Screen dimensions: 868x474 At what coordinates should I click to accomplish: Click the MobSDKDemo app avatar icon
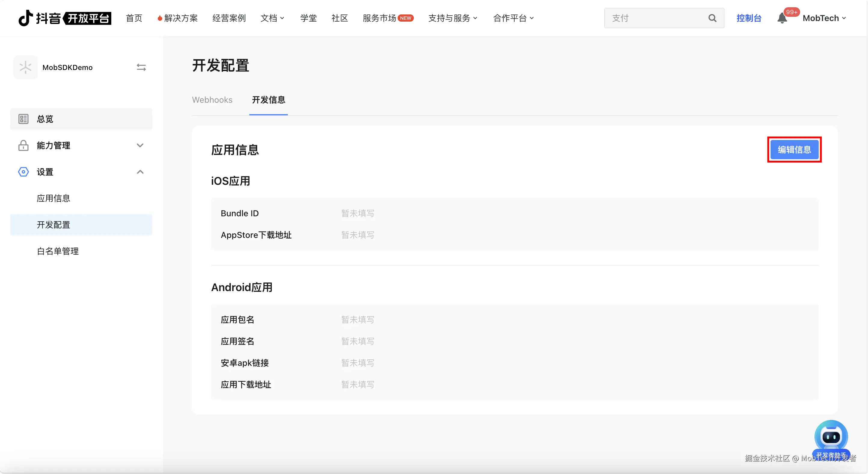[x=26, y=67]
